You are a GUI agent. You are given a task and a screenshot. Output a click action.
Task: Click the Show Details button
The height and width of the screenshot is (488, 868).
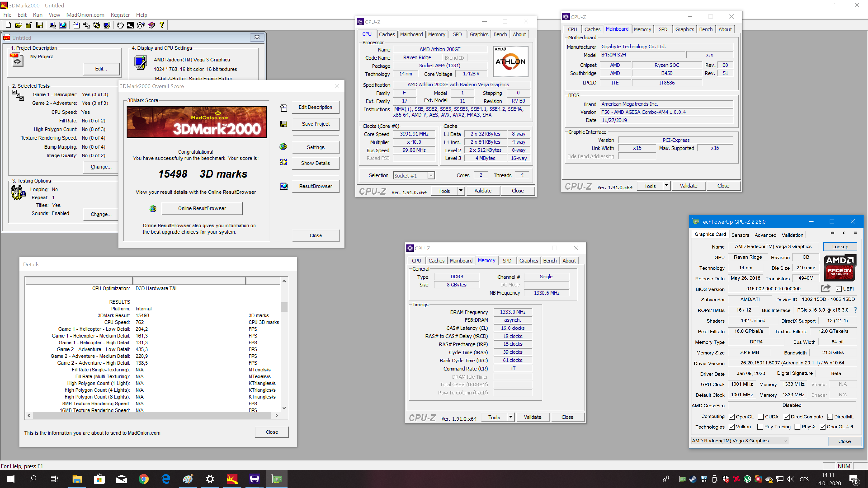pyautogui.click(x=315, y=163)
